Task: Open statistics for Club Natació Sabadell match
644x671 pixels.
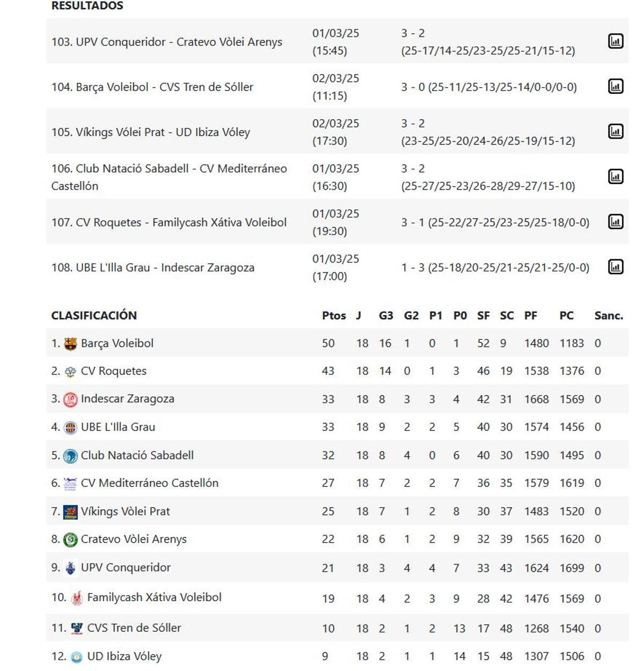Action: [x=616, y=175]
